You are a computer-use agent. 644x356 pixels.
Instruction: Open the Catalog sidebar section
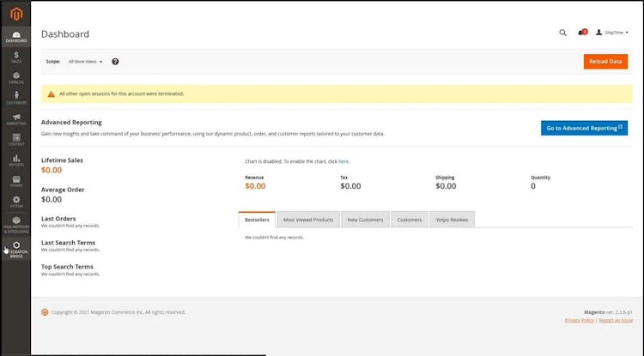[x=16, y=77]
